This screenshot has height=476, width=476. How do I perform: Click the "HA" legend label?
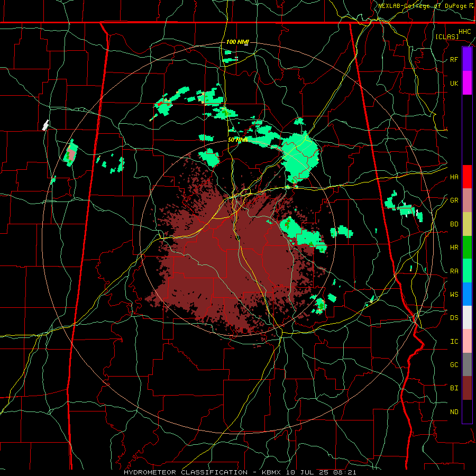(454, 177)
